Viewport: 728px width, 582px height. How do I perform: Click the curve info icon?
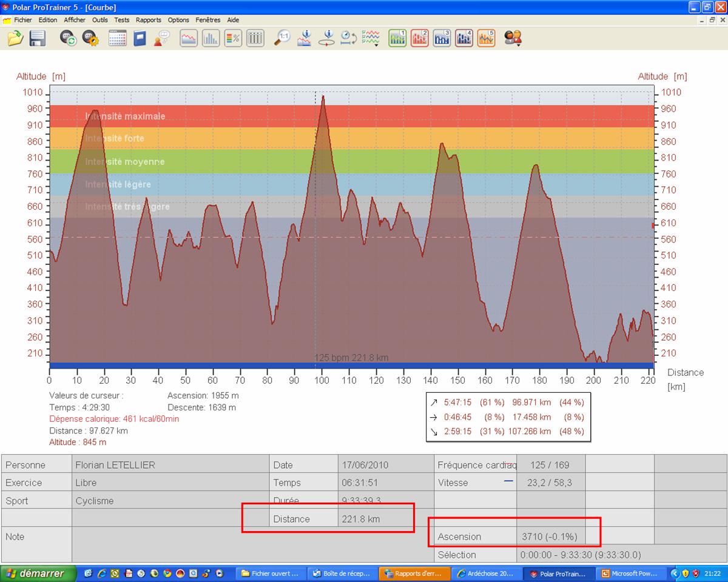point(304,38)
